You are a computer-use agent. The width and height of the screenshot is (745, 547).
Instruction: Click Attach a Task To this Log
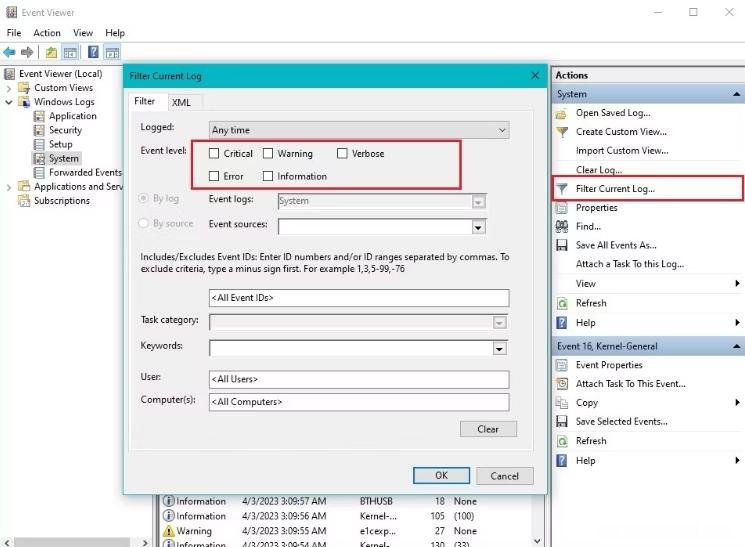coord(630,264)
